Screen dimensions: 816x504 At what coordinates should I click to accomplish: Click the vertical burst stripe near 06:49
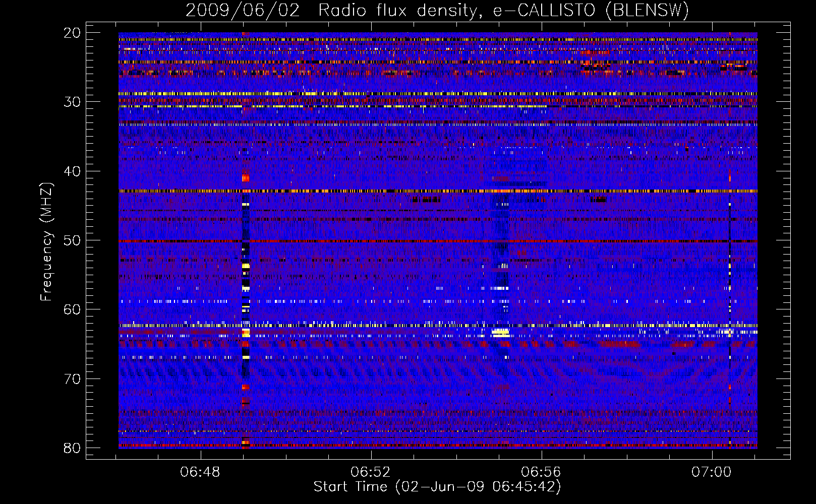coord(246,241)
